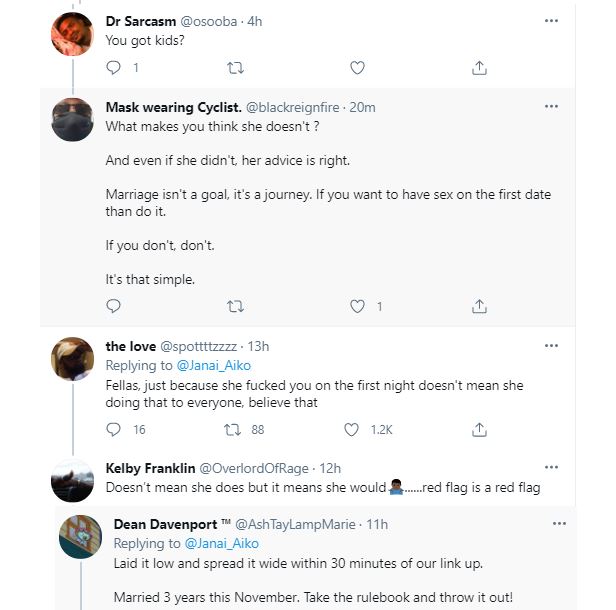Image resolution: width=616 pixels, height=610 pixels.
Task: Share the love's tweet
Action: pyautogui.click(x=479, y=430)
